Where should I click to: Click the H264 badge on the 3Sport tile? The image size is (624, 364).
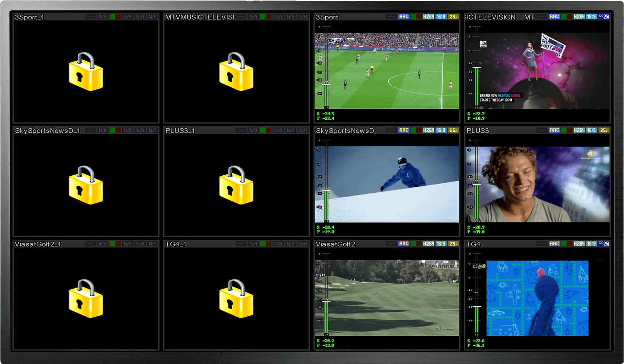(x=428, y=17)
